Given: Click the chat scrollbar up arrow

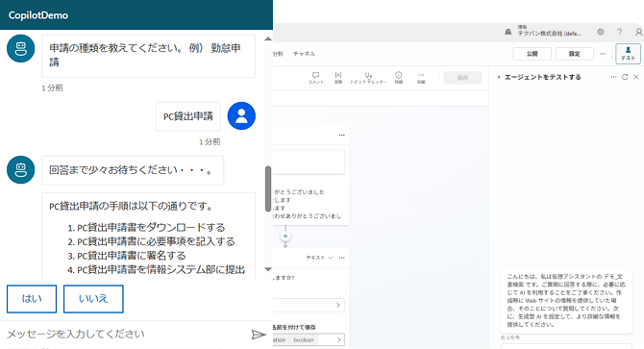Looking at the screenshot, I should (268, 39).
